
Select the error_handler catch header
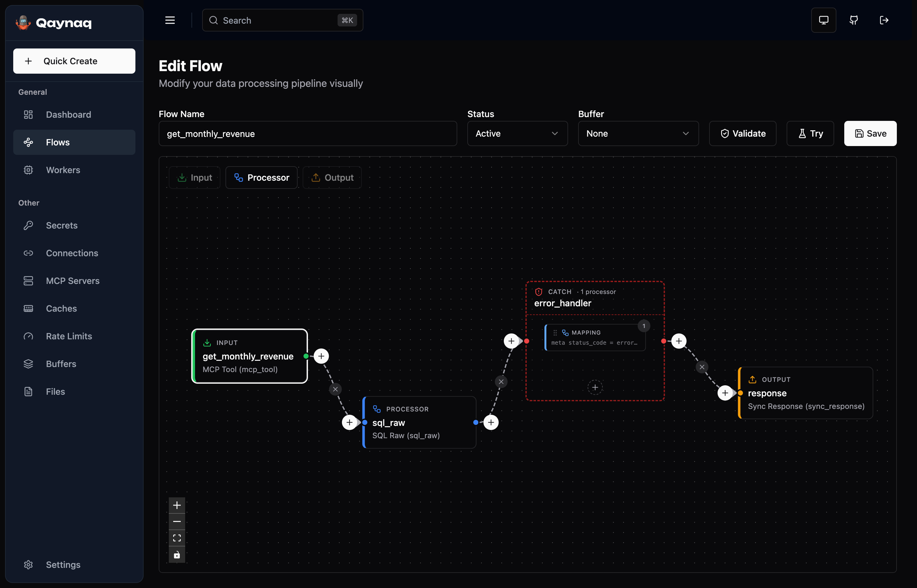pos(595,298)
